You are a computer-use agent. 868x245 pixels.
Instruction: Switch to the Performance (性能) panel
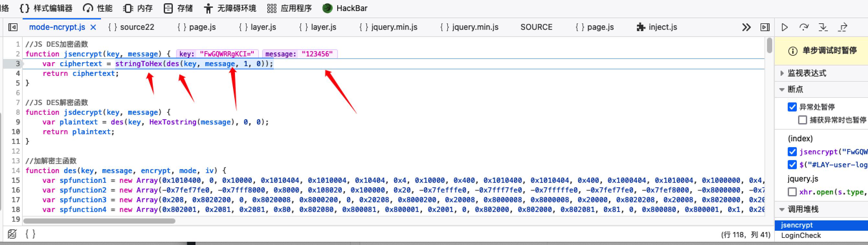coord(98,8)
